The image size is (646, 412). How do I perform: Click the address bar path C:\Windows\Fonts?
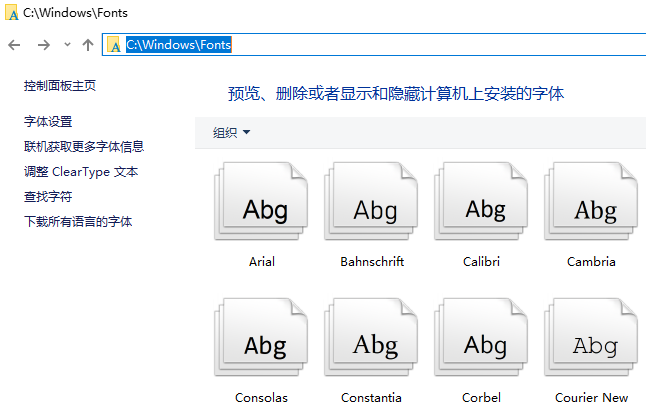point(178,45)
